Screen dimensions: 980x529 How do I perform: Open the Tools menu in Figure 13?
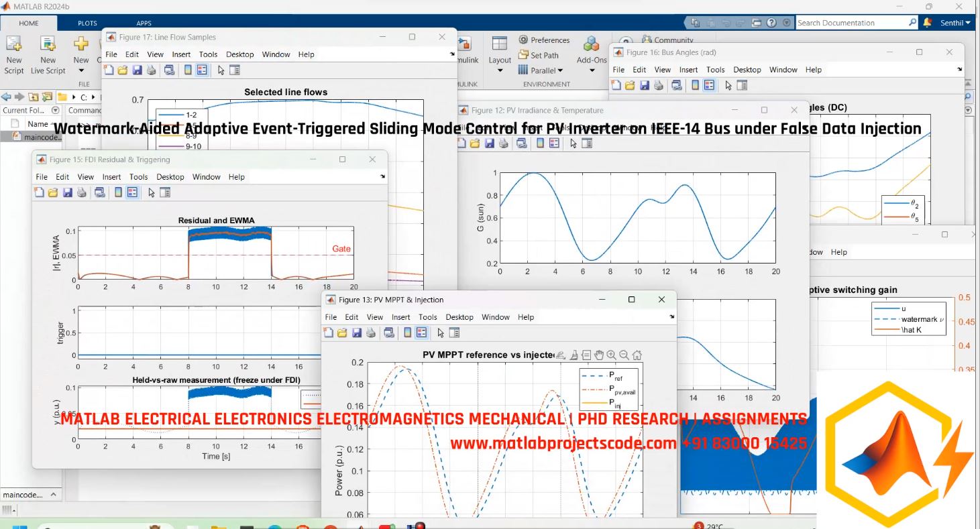point(428,317)
